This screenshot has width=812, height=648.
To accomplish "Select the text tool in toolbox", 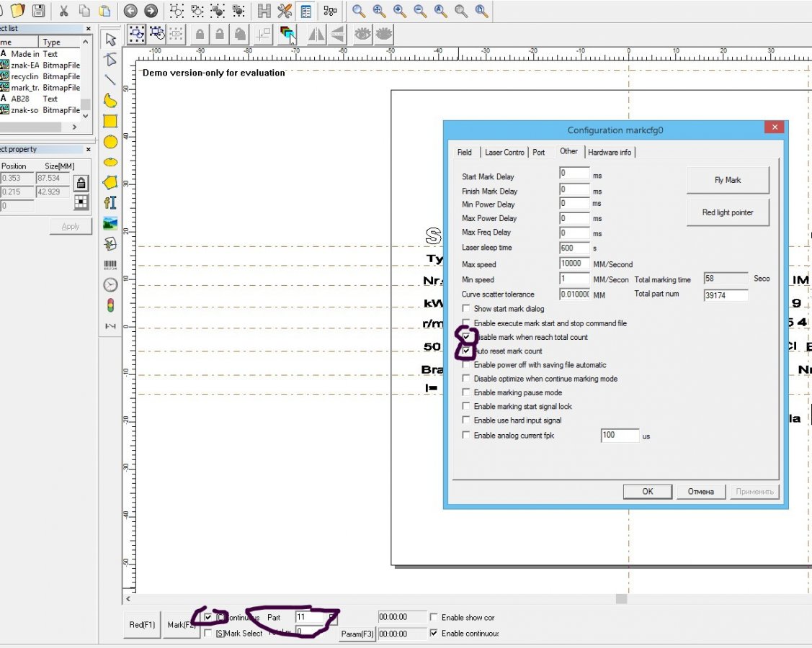I will pyautogui.click(x=110, y=203).
